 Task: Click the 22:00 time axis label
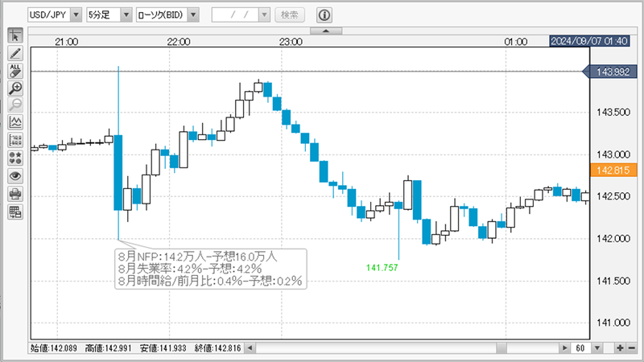point(179,42)
